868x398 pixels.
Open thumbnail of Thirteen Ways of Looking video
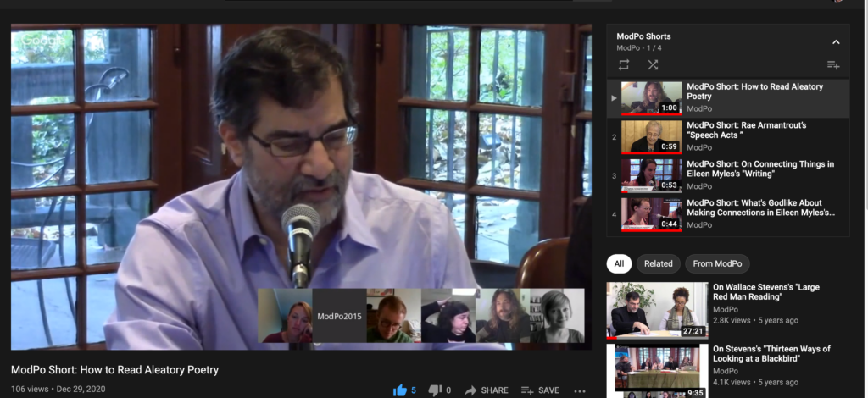coord(657,371)
